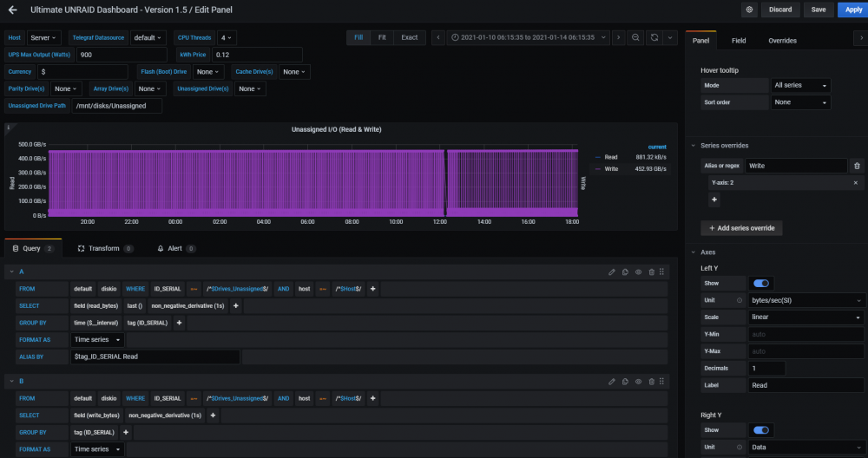
Task: Click the zoom out time range icon
Action: click(x=635, y=37)
